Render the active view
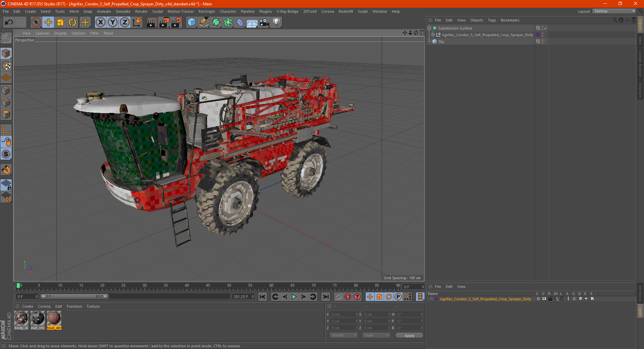644x349 pixels. click(x=152, y=22)
